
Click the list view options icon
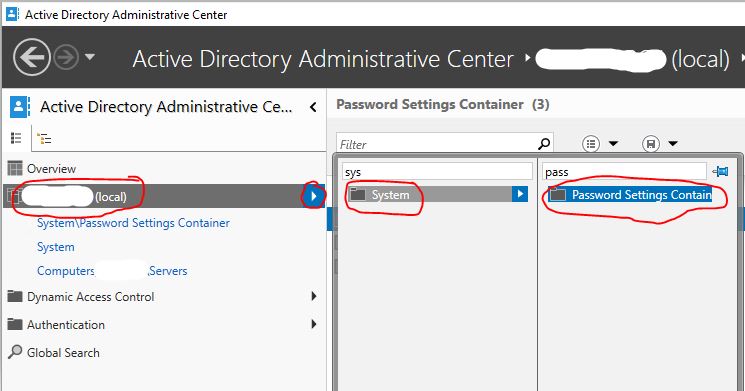tap(591, 143)
